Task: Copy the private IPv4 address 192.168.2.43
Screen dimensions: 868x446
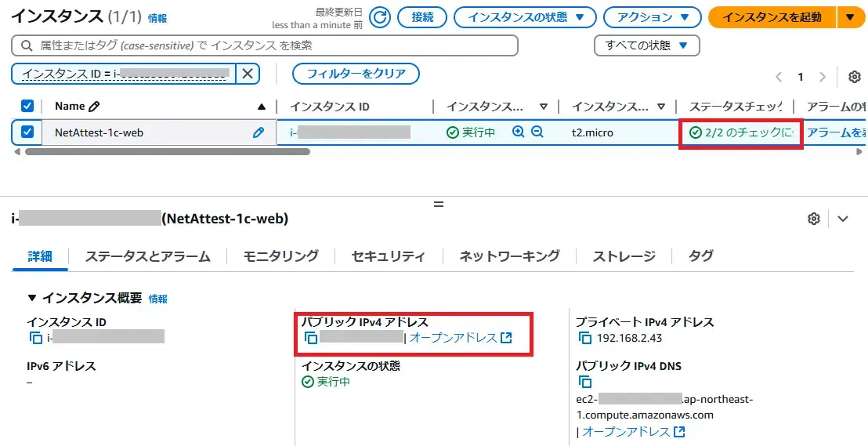Action: (x=585, y=338)
